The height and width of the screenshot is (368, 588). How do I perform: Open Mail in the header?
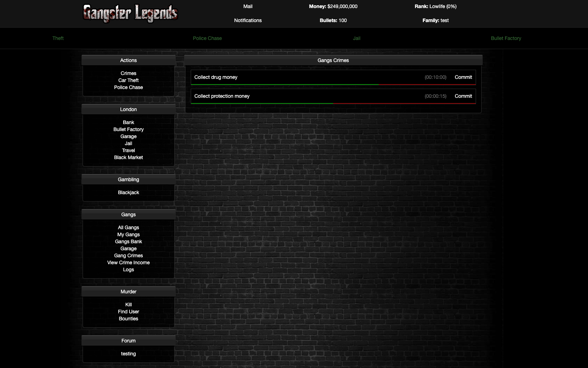click(x=248, y=6)
